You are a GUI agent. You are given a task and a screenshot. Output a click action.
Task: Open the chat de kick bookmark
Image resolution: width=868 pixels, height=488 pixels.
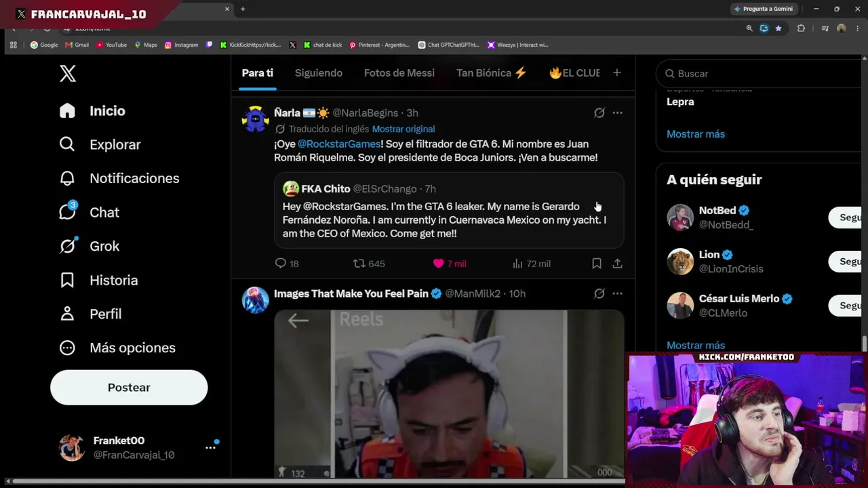[323, 45]
